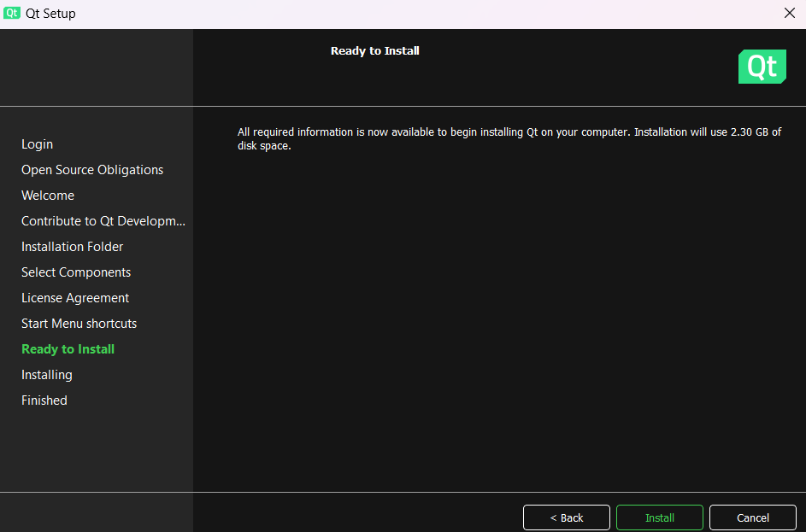
Task: Click the Qt icon in the title bar
Action: (x=12, y=14)
